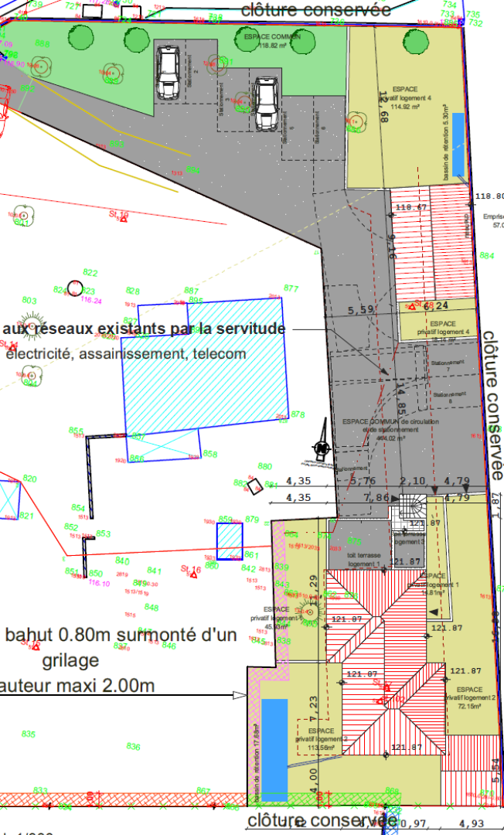Click the left parked car symbol
This screenshot has height=835, width=504.
[168, 73]
